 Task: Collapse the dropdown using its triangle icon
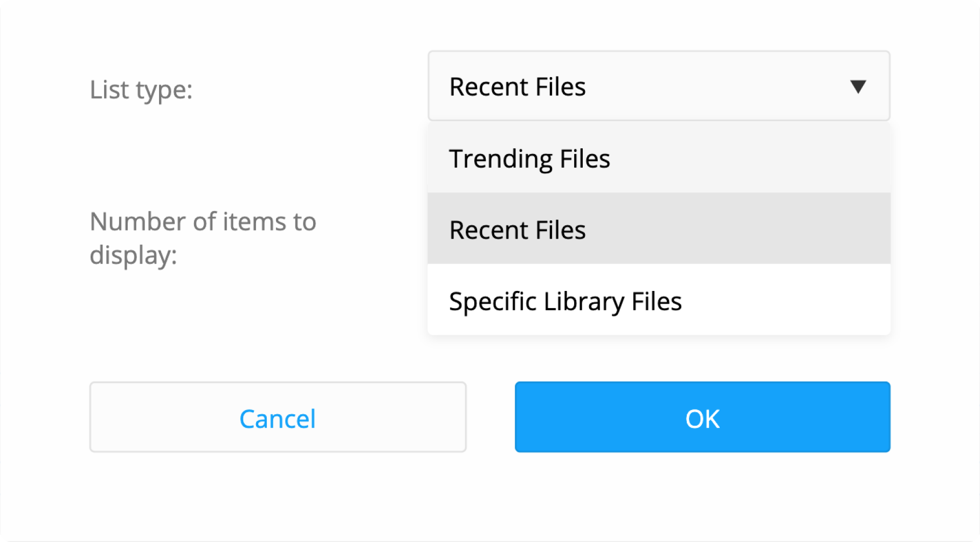(x=858, y=86)
